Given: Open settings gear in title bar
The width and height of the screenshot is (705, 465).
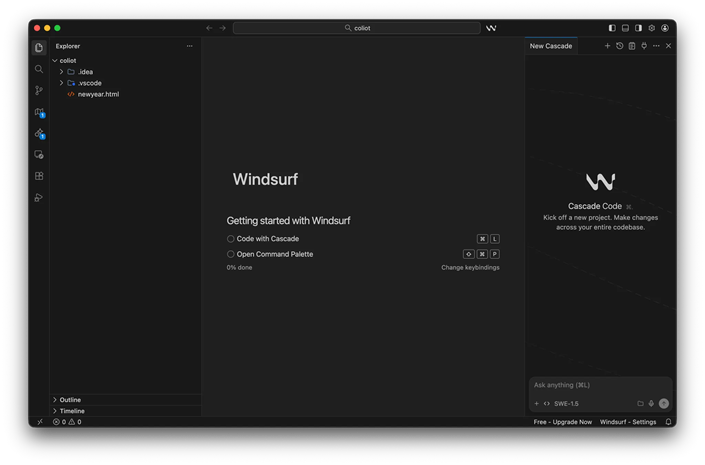Looking at the screenshot, I should click(x=651, y=28).
